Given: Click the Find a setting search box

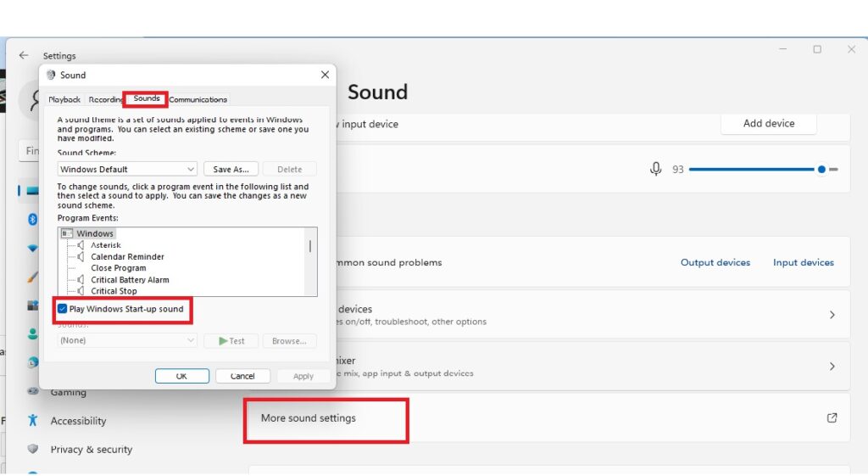Looking at the screenshot, I should tap(30, 151).
